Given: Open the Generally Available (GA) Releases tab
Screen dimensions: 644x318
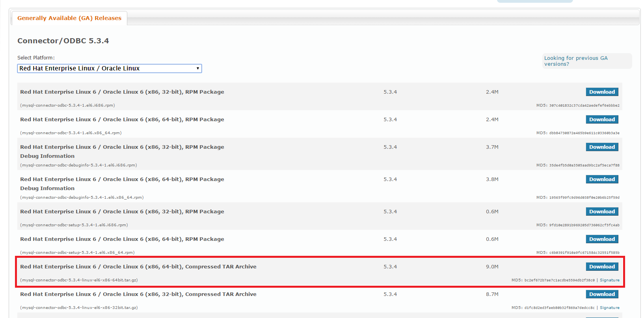Looking at the screenshot, I should 69,18.
